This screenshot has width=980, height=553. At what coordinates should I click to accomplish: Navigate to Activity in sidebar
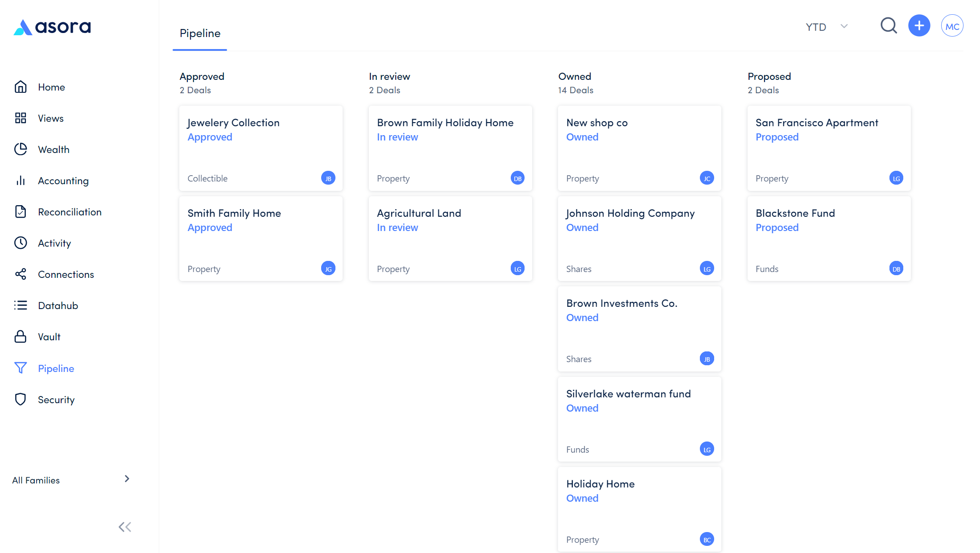(x=54, y=243)
